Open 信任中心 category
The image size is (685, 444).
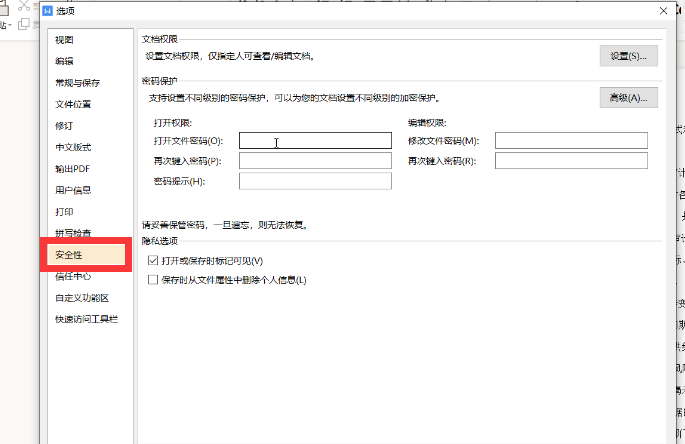pos(73,277)
